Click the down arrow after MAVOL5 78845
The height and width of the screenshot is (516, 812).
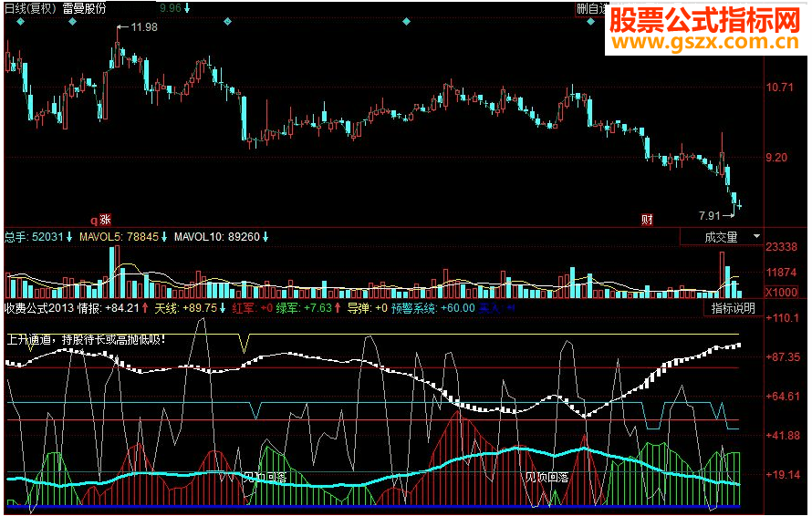point(163,237)
